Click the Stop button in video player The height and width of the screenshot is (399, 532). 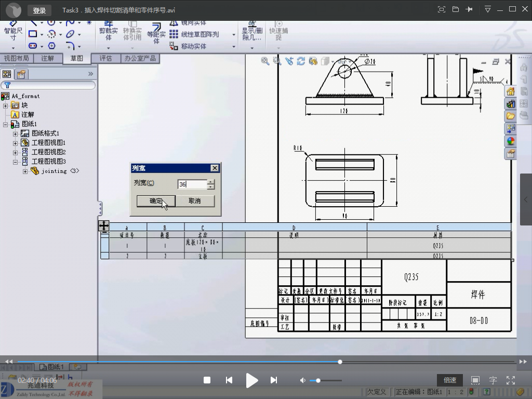tap(207, 380)
